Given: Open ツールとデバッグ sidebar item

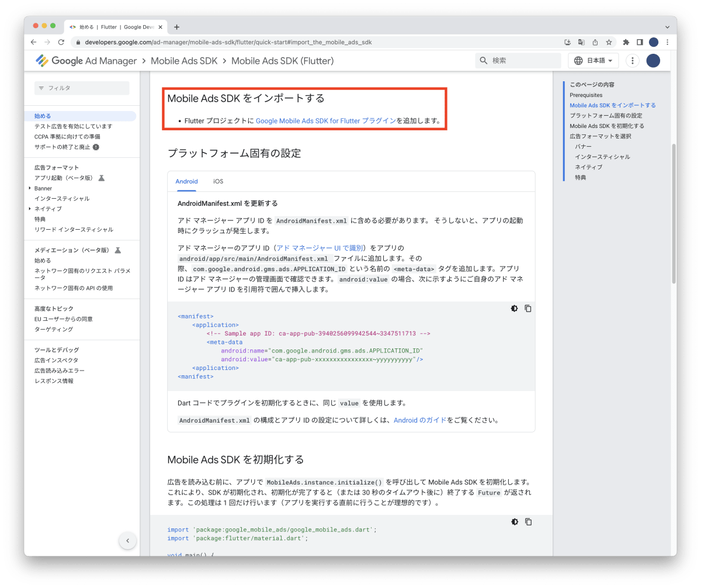Looking at the screenshot, I should tap(57, 350).
